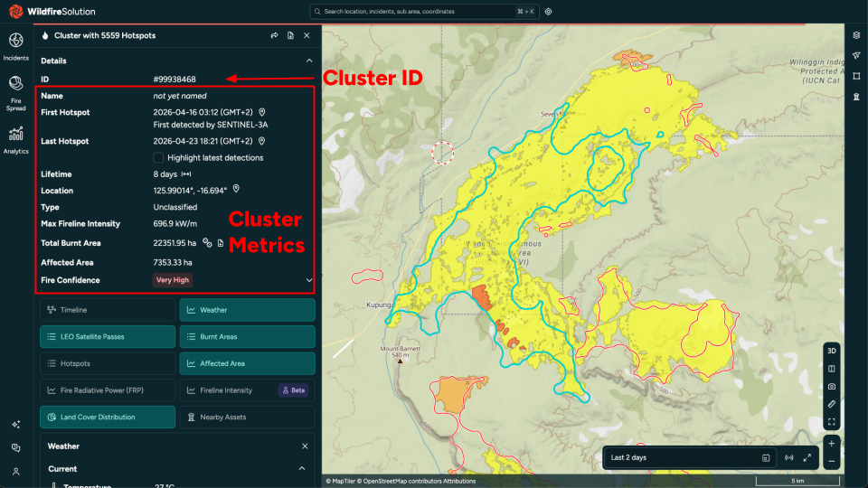
Task: Zoom in on the map
Action: (832, 443)
